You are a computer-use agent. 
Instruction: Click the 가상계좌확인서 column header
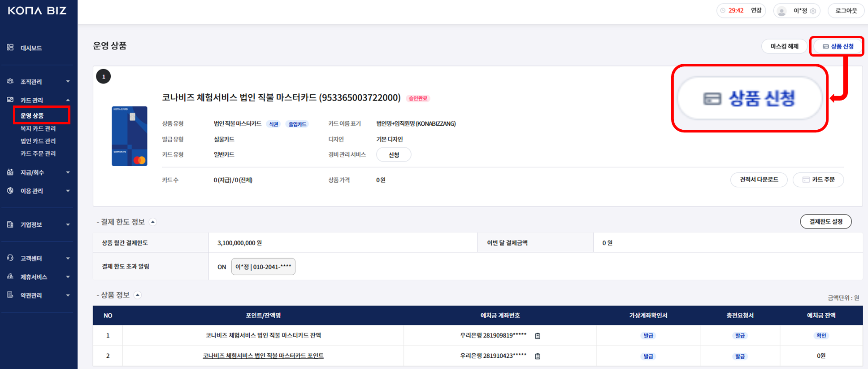(x=648, y=316)
